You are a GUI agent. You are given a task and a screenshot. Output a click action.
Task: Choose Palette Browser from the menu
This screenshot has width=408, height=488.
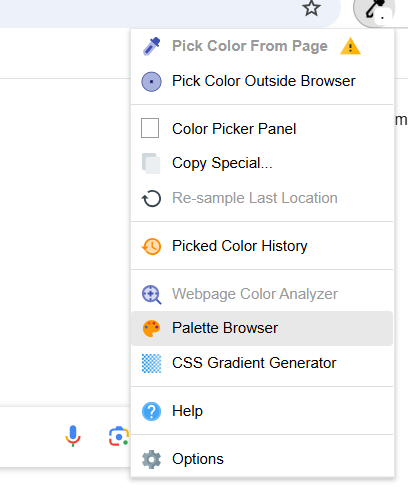click(x=262, y=328)
